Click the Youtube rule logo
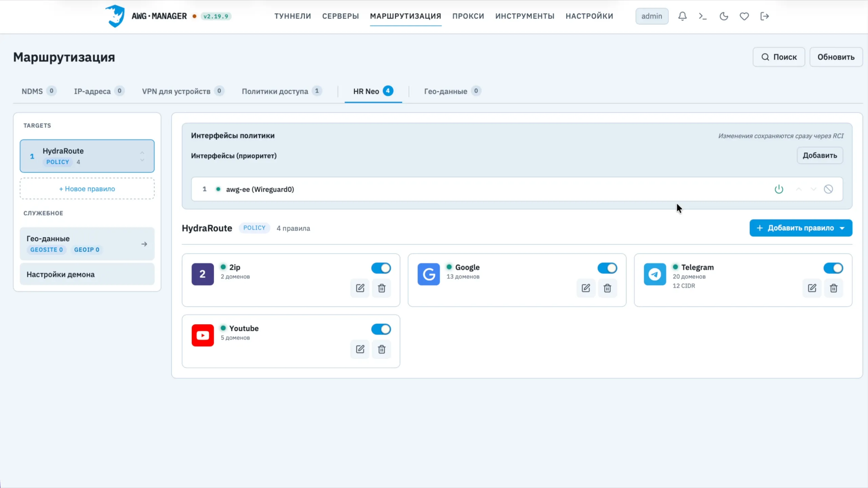The width and height of the screenshot is (868, 488). (x=203, y=335)
